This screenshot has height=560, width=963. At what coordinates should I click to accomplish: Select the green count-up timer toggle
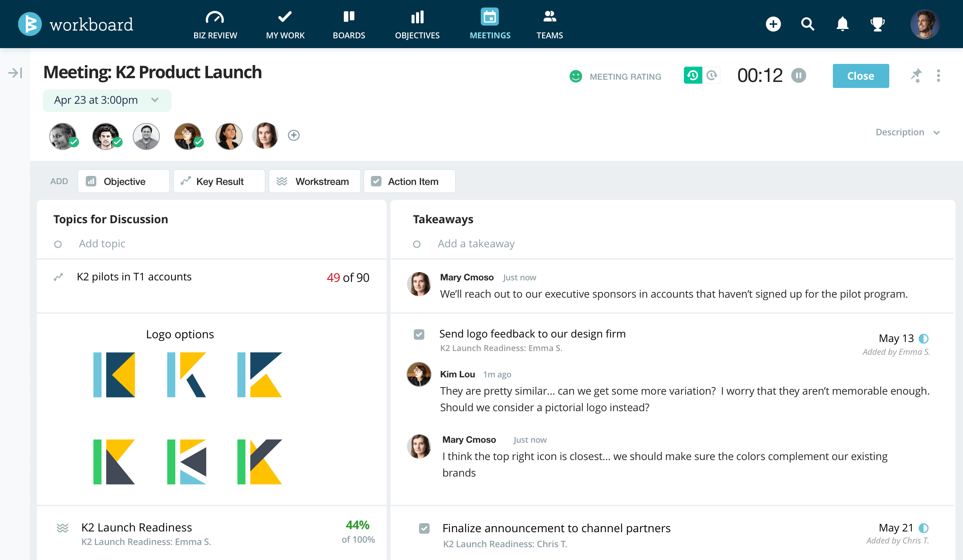coord(693,75)
